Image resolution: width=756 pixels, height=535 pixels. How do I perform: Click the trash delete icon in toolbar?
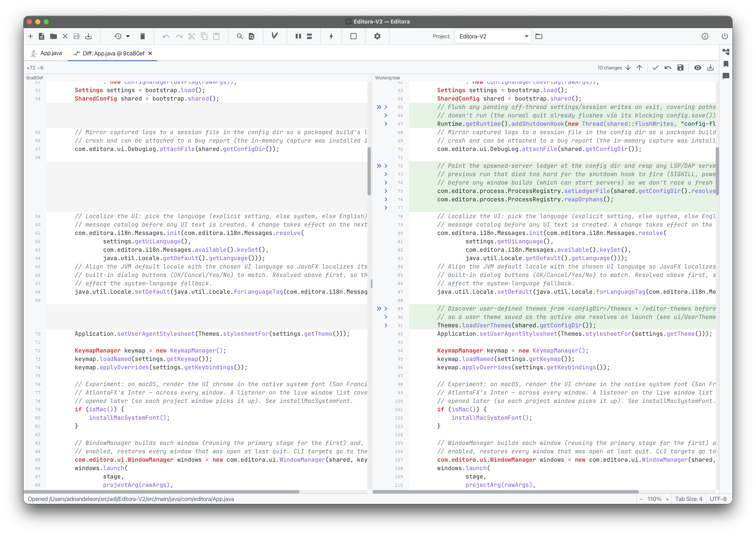(x=142, y=36)
